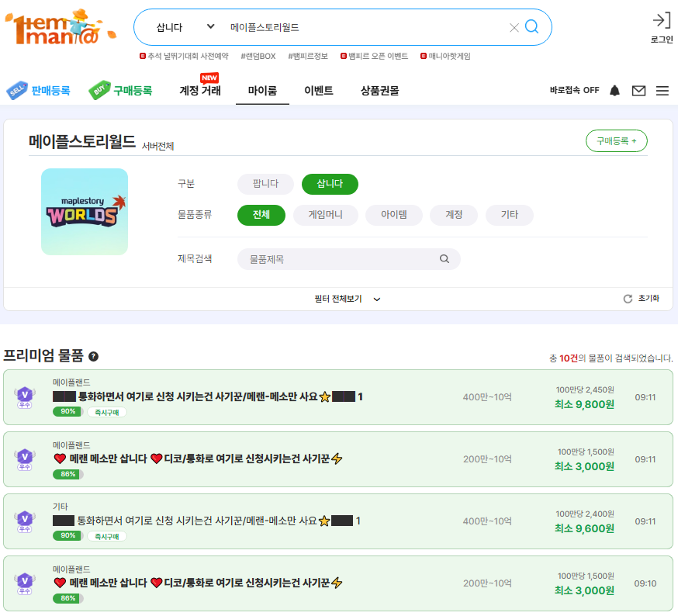The width and height of the screenshot is (678, 616).
Task: Click the Itemmania logo
Action: [60, 28]
